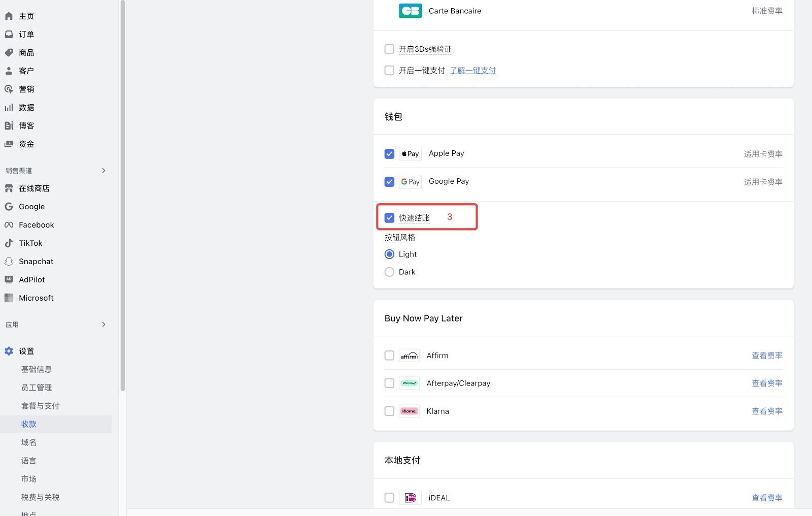The image size is (812, 516).
Task: Click the Snapchat ghost icon
Action: click(x=9, y=262)
